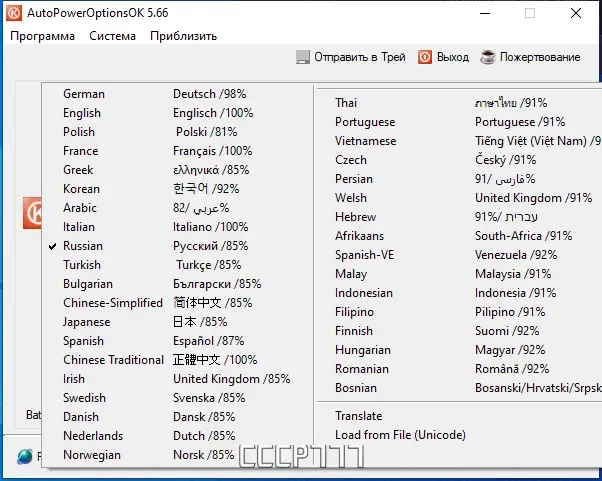Switch language to Arabic
Screen dimensions: 602x481
pyautogui.click(x=178, y=208)
